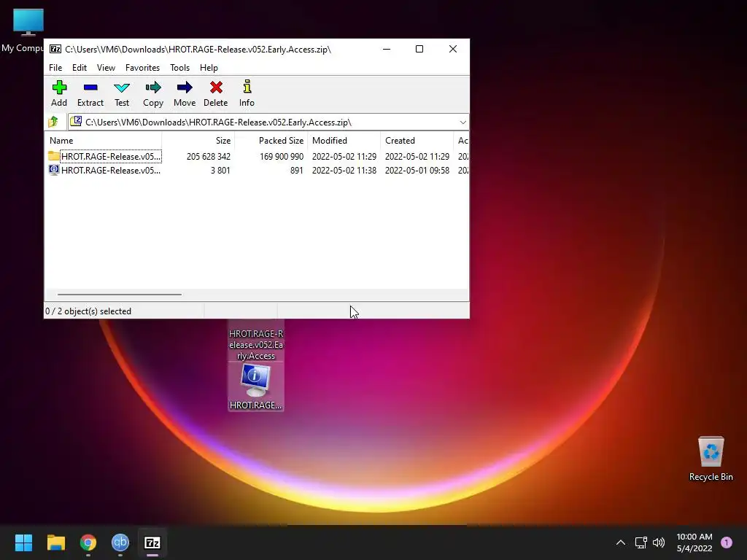
Task: Open the Favorites menu
Action: click(x=142, y=68)
